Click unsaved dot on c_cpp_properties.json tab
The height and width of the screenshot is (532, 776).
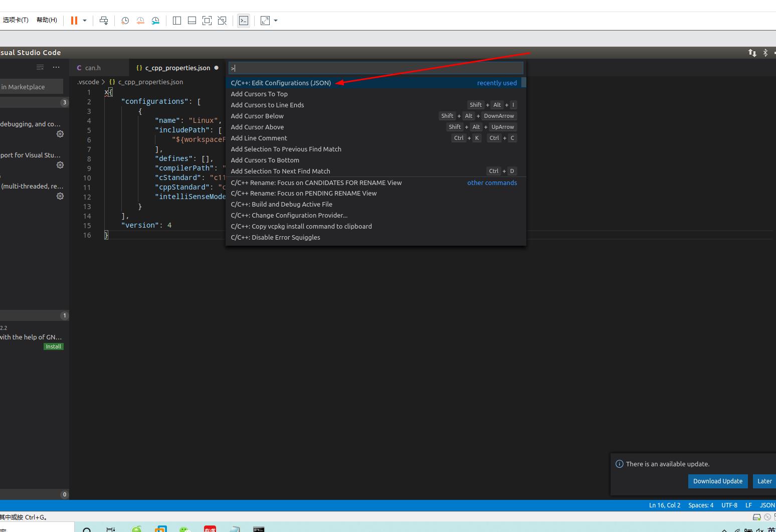pos(217,68)
